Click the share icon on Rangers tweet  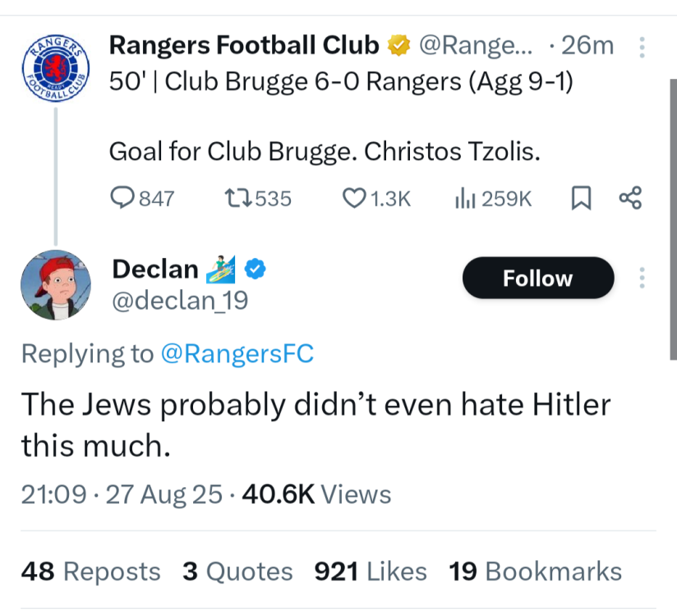[629, 198]
